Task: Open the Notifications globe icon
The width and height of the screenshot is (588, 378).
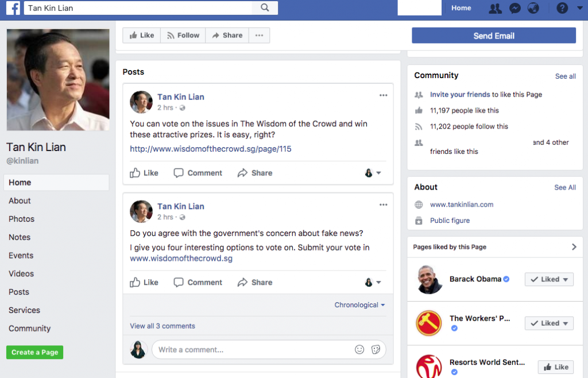Action: coord(533,8)
